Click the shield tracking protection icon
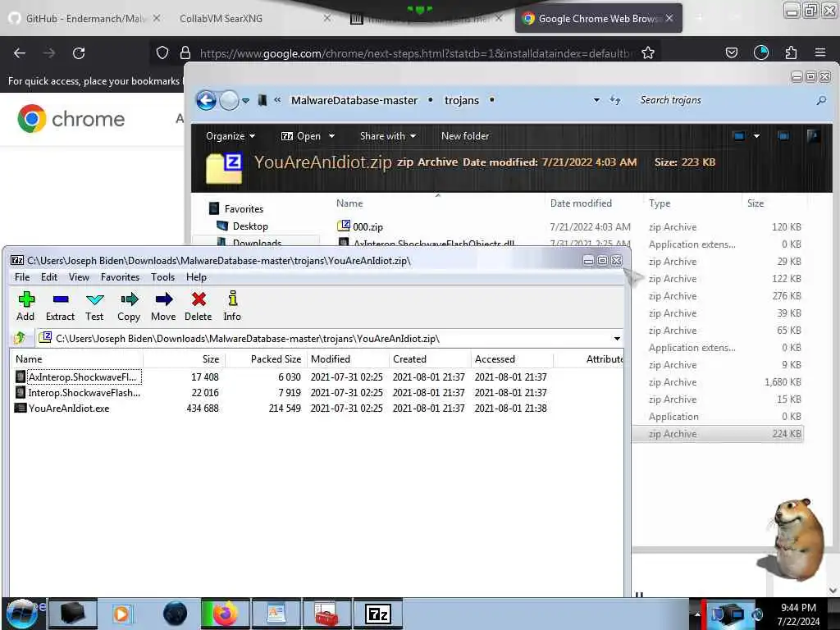 [x=162, y=53]
